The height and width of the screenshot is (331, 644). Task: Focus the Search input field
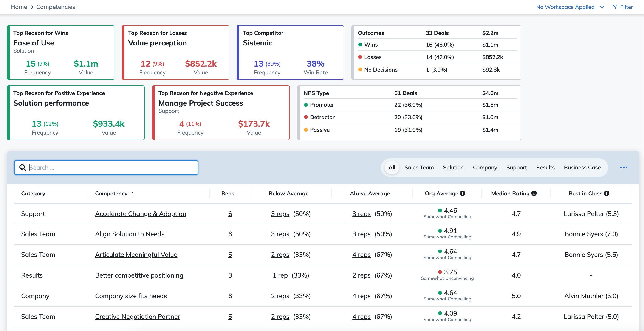(x=106, y=167)
